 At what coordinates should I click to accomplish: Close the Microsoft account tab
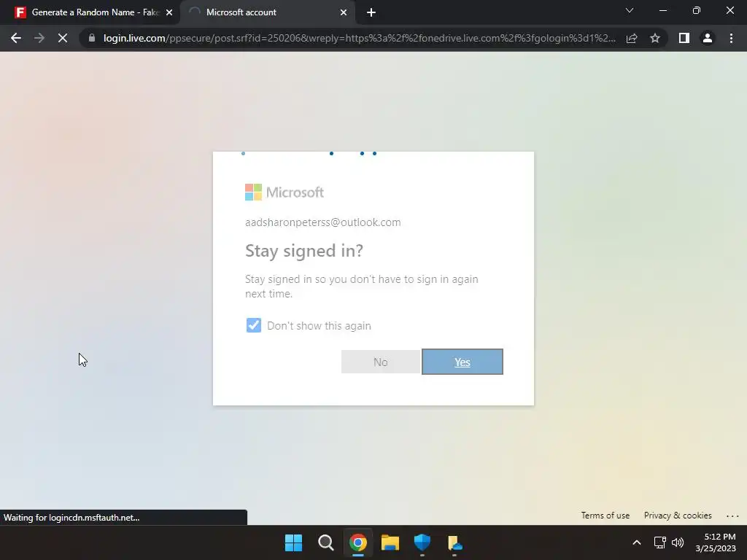click(344, 13)
